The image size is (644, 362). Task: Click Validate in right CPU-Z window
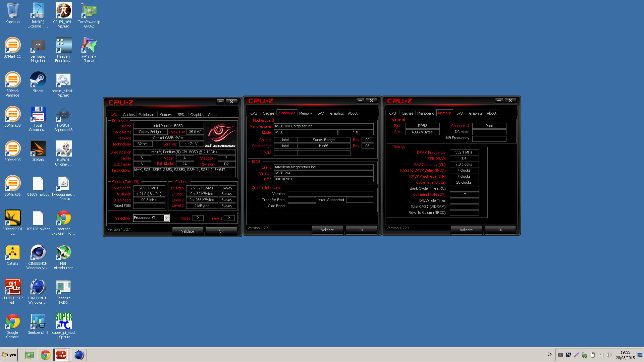[x=466, y=230]
